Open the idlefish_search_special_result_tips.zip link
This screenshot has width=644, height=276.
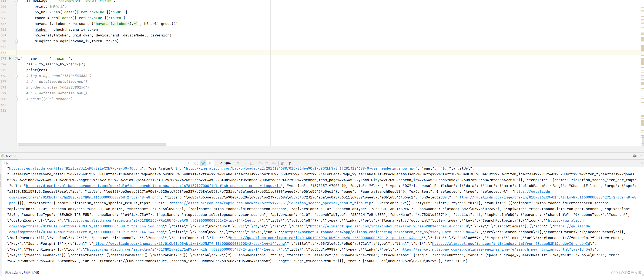tap(271, 203)
